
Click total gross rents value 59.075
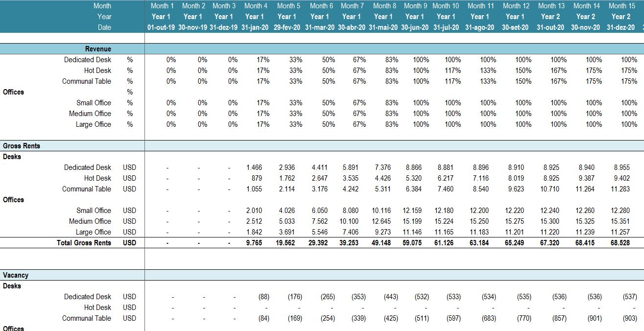[x=413, y=243]
